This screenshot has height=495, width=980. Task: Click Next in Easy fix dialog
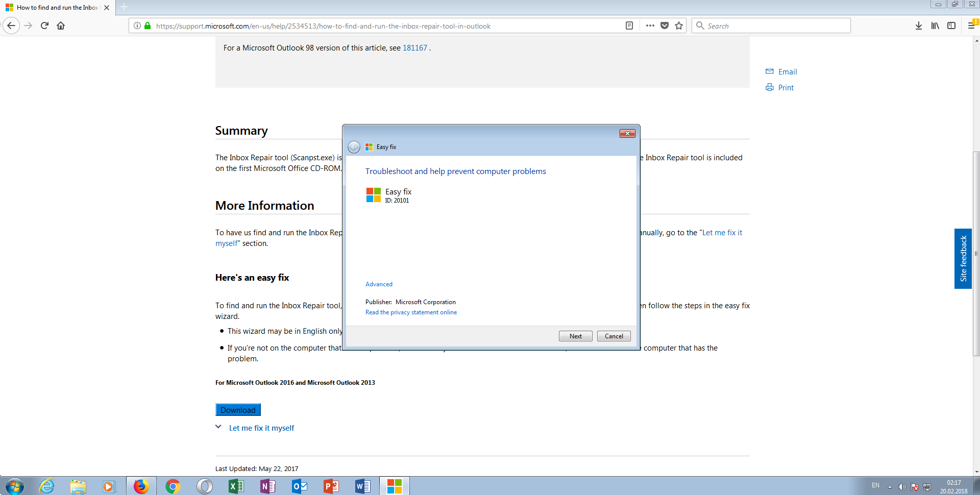pyautogui.click(x=575, y=336)
